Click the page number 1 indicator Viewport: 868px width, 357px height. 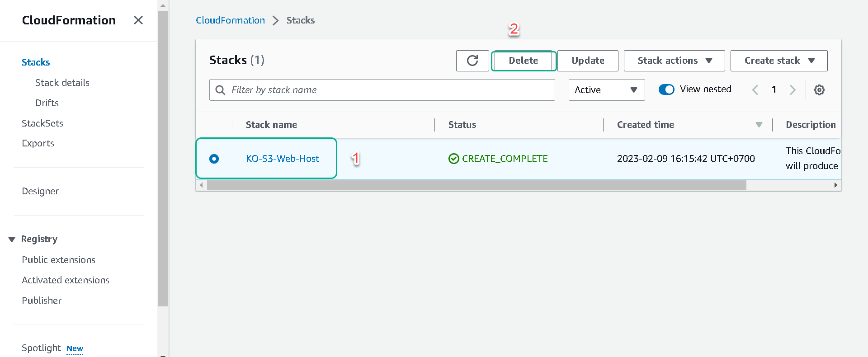(x=774, y=89)
